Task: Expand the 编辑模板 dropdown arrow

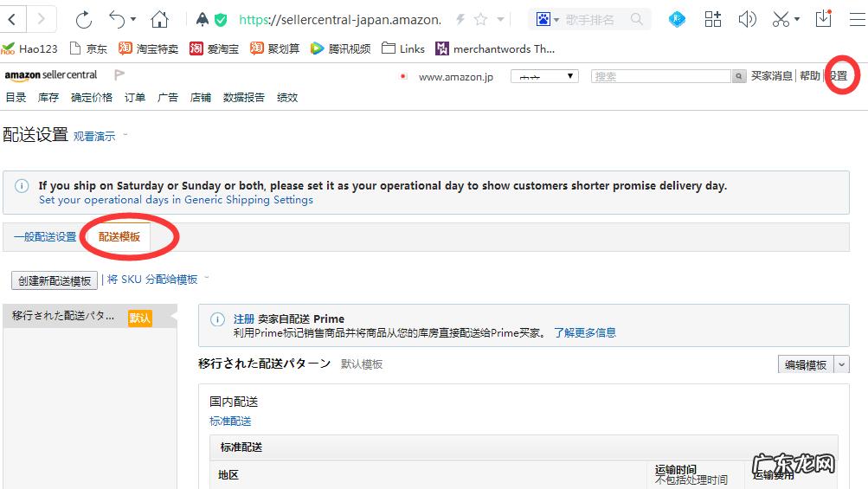Action: pyautogui.click(x=841, y=364)
